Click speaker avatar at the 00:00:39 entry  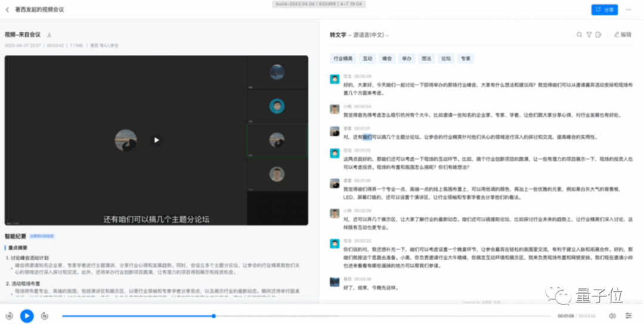pyautogui.click(x=335, y=79)
